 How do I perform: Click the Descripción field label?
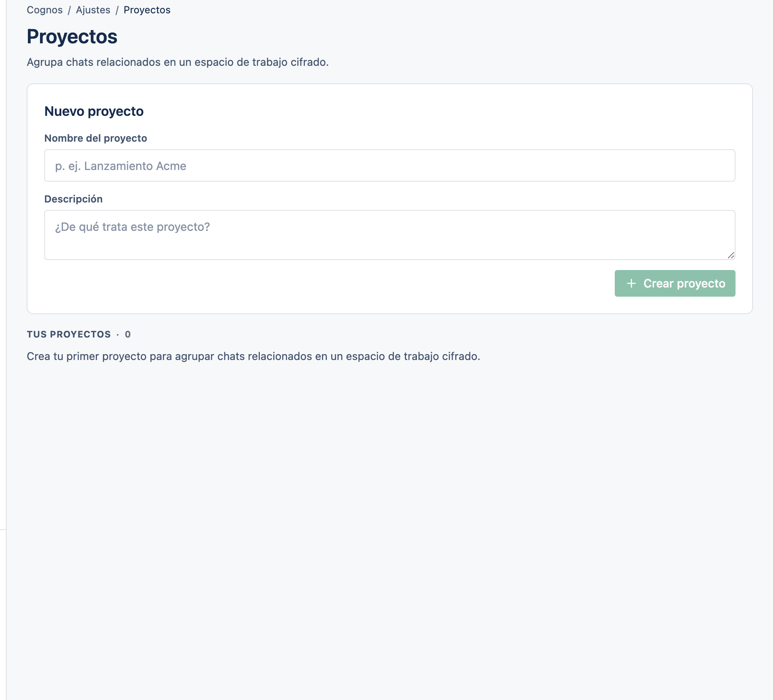coord(73,199)
